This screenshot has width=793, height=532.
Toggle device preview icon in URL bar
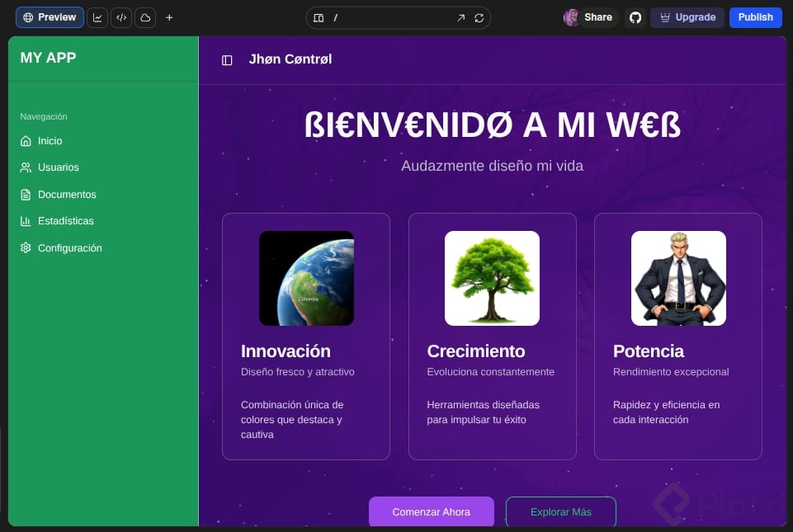pos(319,18)
